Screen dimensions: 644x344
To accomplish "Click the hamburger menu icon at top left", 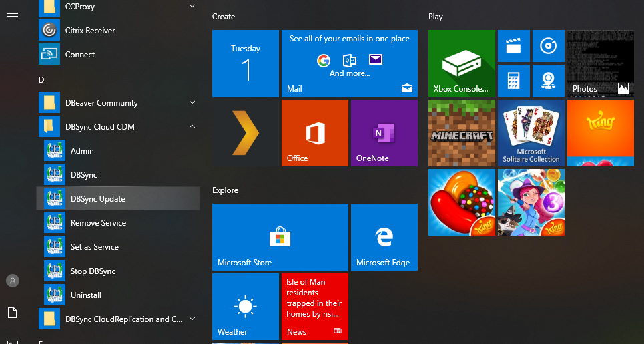I will point(12,16).
